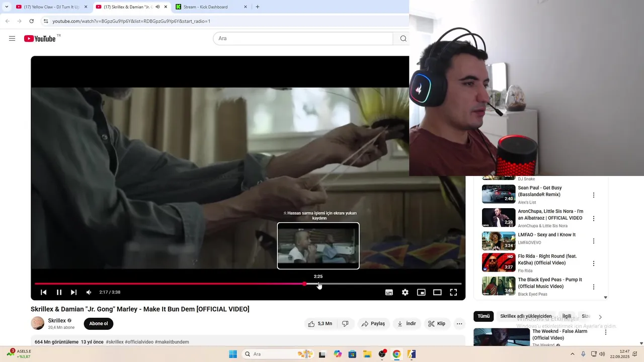This screenshot has height=362, width=644.
Task: Go to YouTube home via logo
Action: 39,39
